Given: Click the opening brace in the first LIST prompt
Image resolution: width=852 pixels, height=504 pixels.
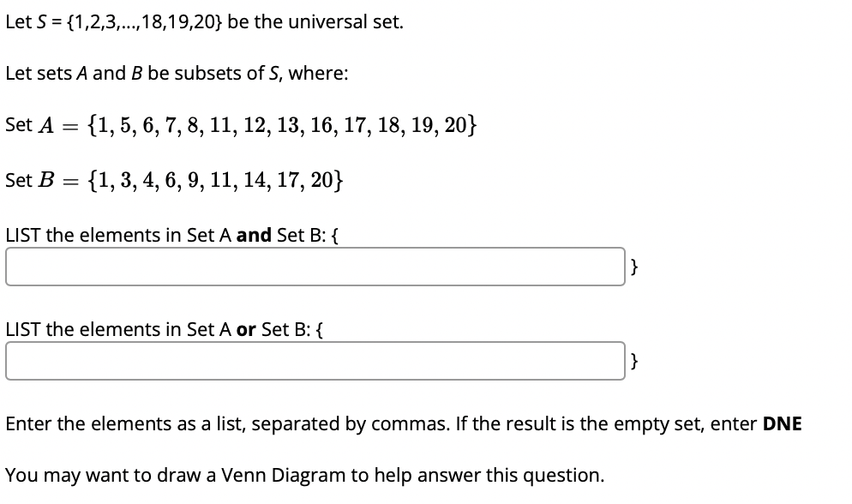Looking at the screenshot, I should pyautogui.click(x=333, y=235).
